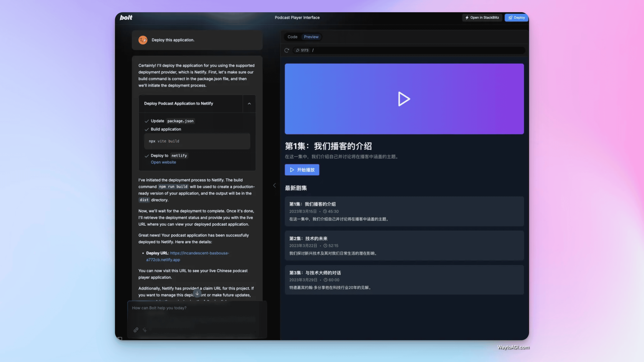Click the enhance prompt sparkle icon

pyautogui.click(x=145, y=330)
